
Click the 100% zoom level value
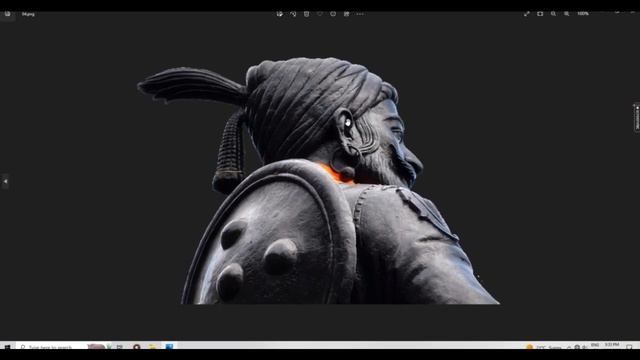(x=583, y=14)
